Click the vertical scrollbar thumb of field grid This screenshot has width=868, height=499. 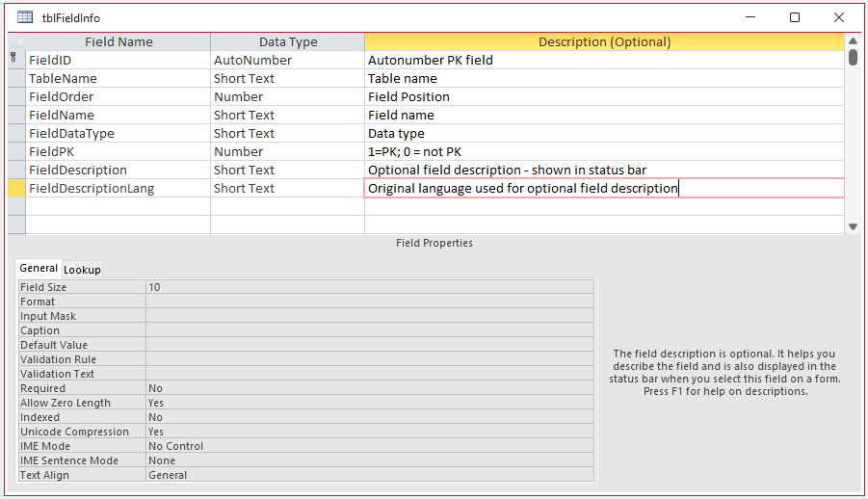tap(853, 58)
